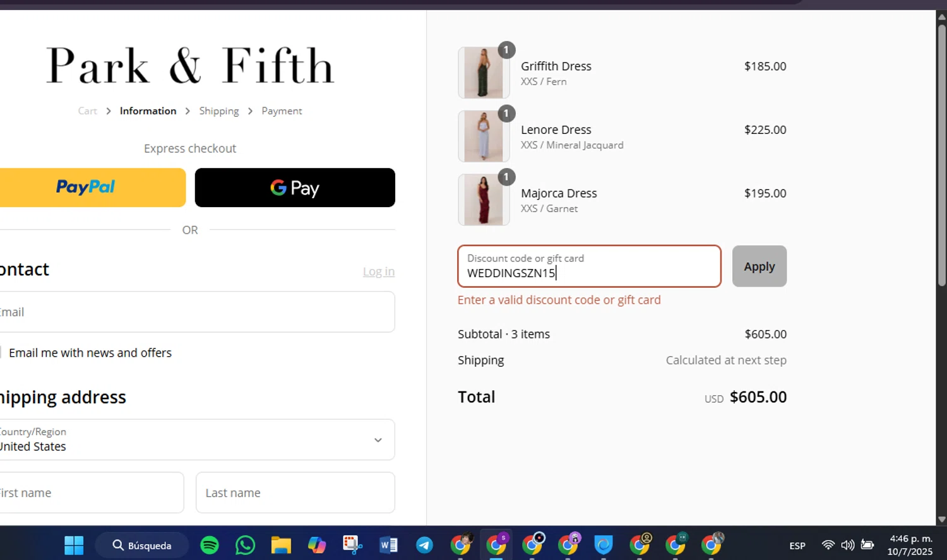Click the scrollbar down arrow
947x560 pixels.
(x=941, y=520)
